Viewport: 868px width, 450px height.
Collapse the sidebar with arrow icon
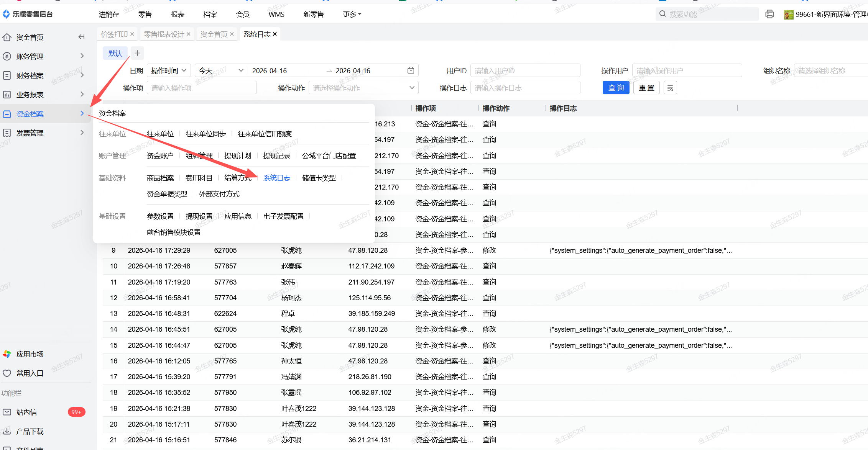[81, 37]
